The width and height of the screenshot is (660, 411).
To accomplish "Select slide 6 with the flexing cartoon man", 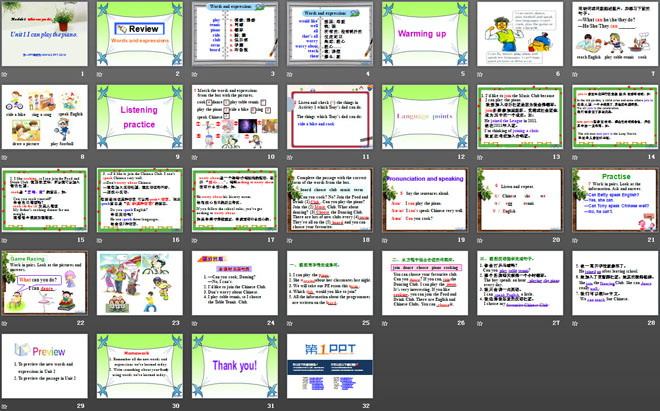I will coord(520,34).
